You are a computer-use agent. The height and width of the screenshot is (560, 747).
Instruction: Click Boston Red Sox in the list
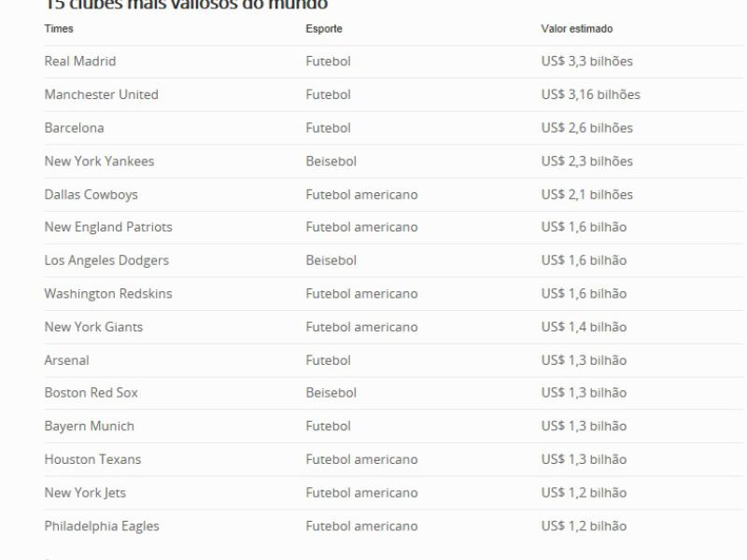91,393
